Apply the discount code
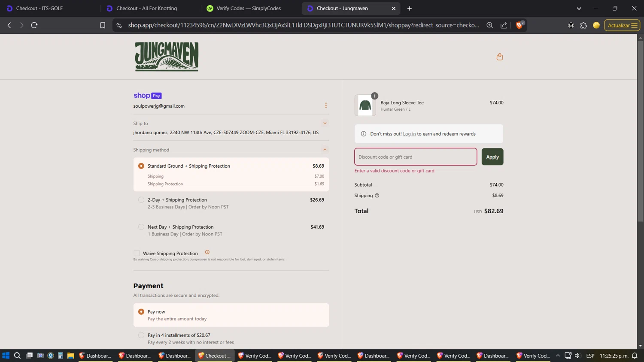The width and height of the screenshot is (644, 362). coord(492,157)
